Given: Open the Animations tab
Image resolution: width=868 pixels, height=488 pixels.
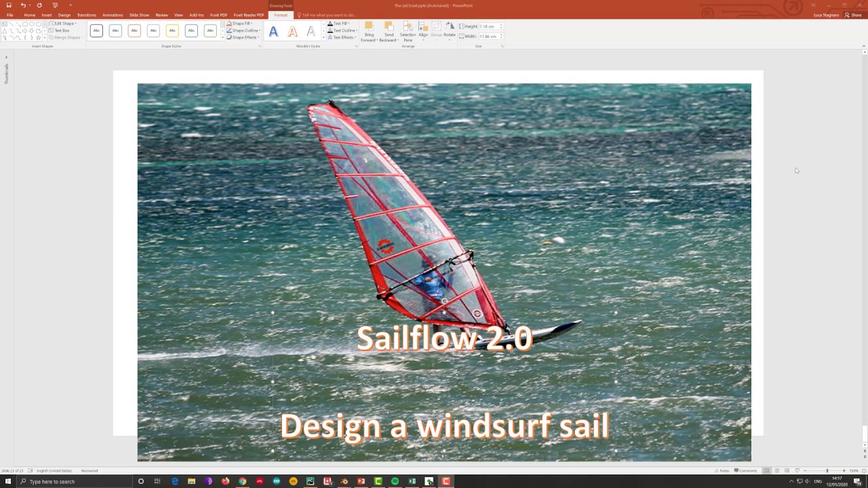Looking at the screenshot, I should (113, 15).
